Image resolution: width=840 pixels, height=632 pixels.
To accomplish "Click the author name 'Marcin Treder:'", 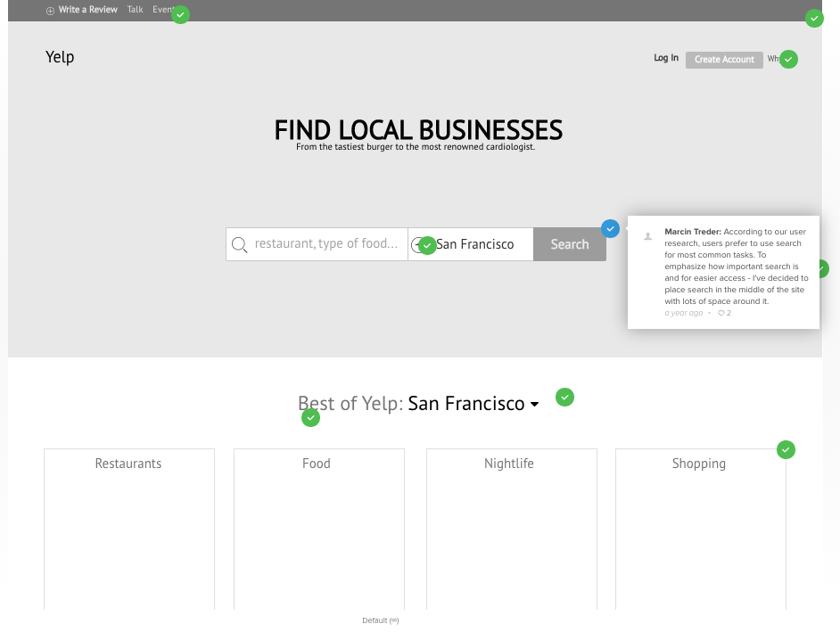I will (x=693, y=232).
